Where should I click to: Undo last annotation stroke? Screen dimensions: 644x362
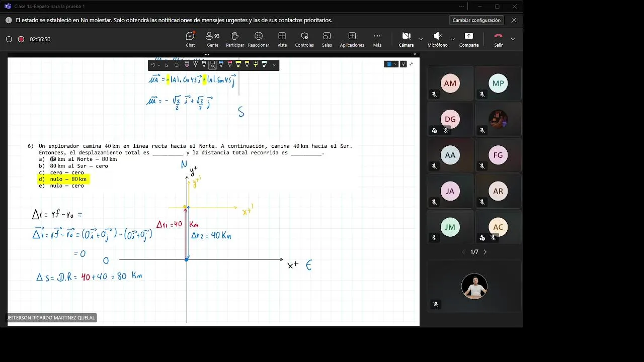point(153,65)
